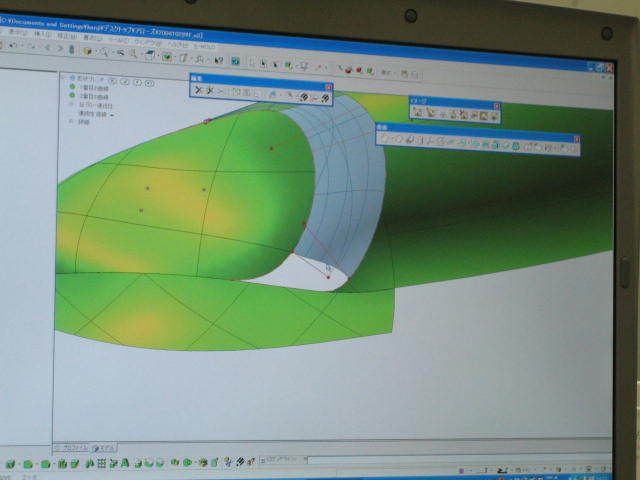Click the back "<" navigation arrow
This screenshot has width=640, height=480.
[47, 48]
